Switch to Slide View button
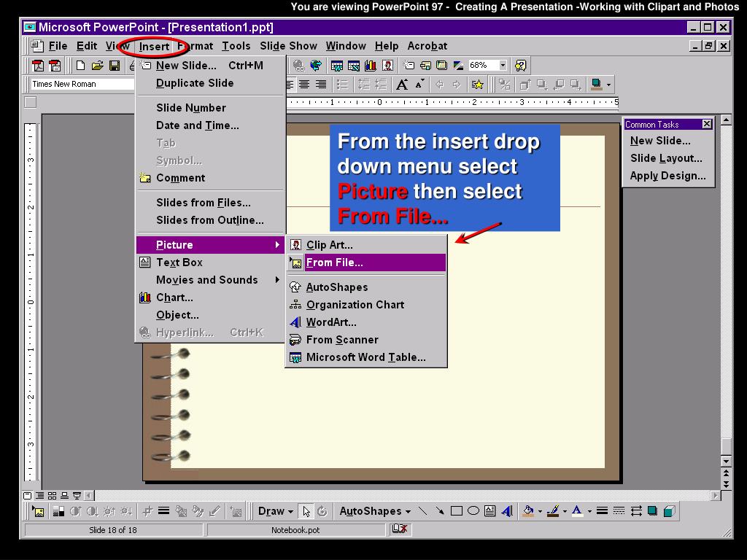Viewport: 747px width, 560px height. pos(28,496)
